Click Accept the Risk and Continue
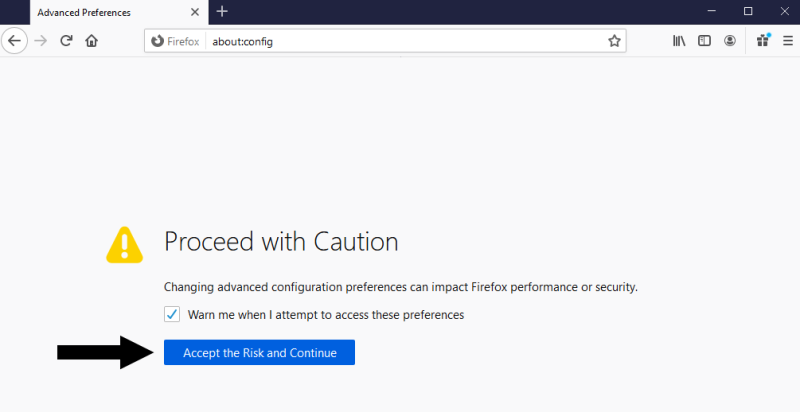Viewport: 800px width, 412px height. click(259, 352)
